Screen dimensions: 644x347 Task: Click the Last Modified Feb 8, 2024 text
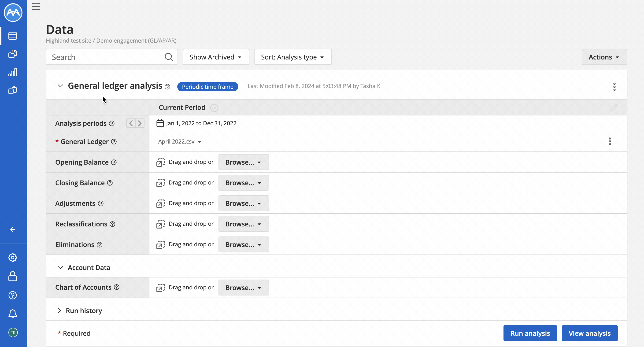pyautogui.click(x=314, y=86)
